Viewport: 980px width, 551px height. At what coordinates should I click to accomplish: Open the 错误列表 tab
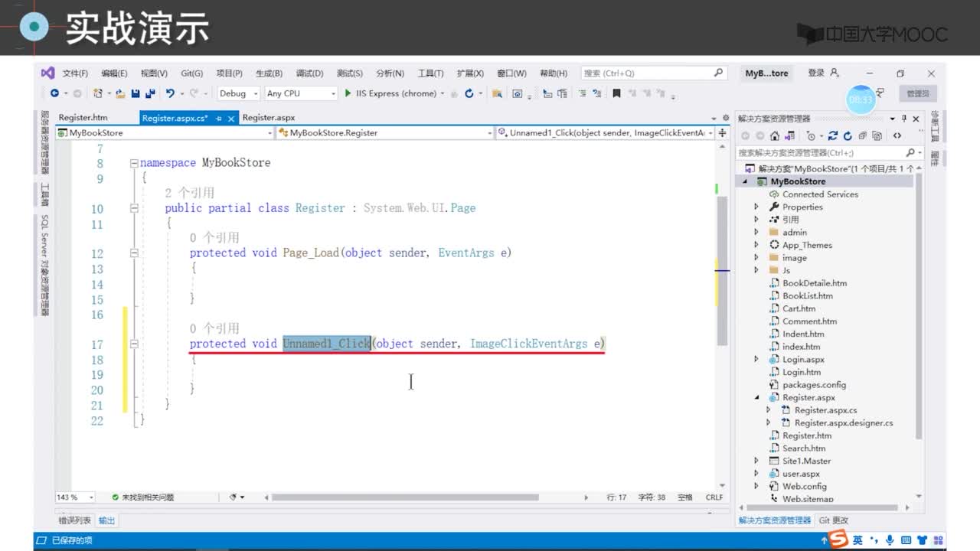[x=75, y=520]
